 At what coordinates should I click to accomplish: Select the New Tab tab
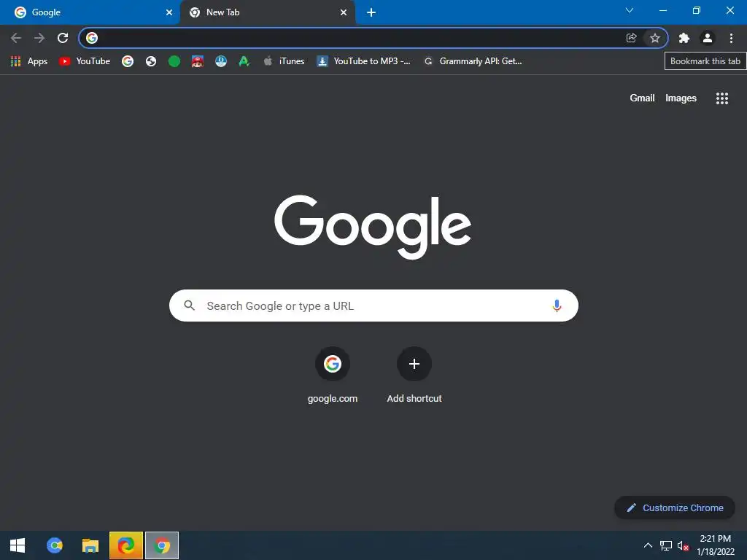pos(267,12)
